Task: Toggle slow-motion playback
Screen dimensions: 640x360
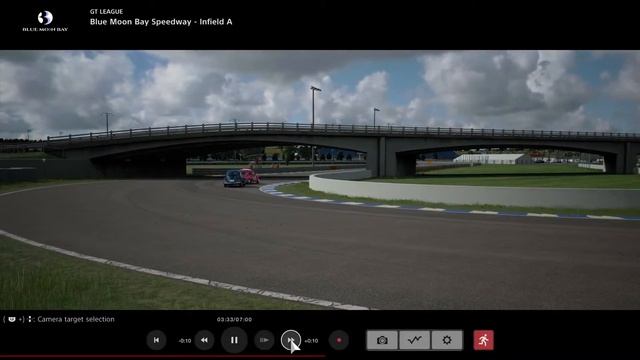Action: 264,340
